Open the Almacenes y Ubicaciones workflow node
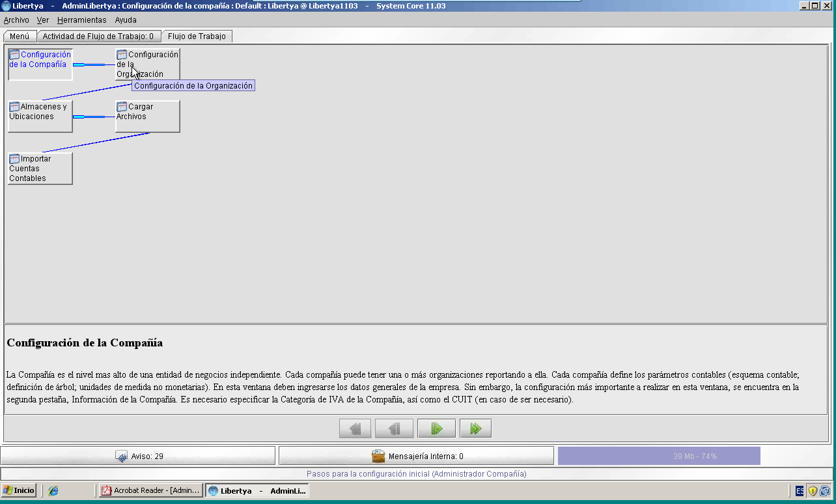The width and height of the screenshot is (836, 504). click(40, 117)
